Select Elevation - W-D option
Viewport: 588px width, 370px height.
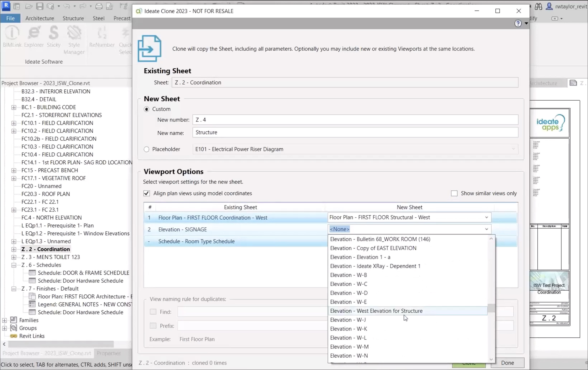[x=407, y=293]
